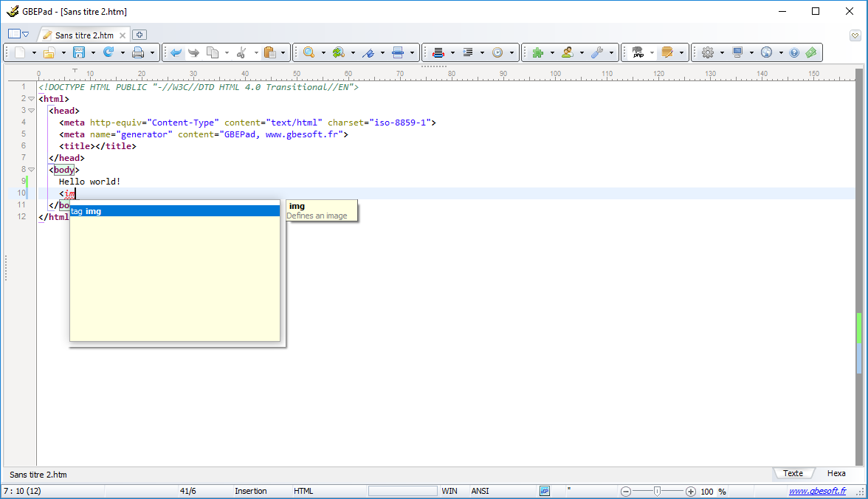This screenshot has width=868, height=499.
Task: Open Search with the magnifier icon
Action: tap(309, 52)
